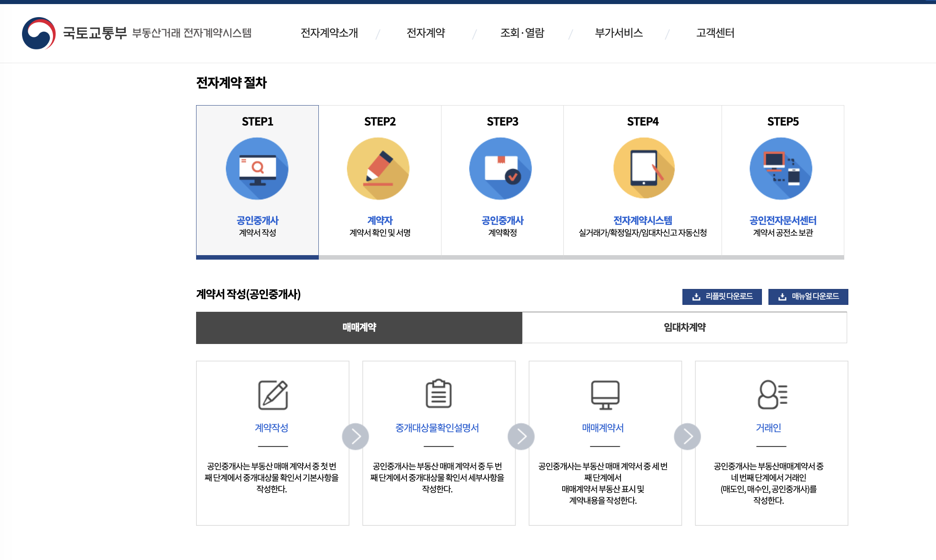The width and height of the screenshot is (936, 560).
Task: Switch to the 임대차계약 tab
Action: click(x=684, y=327)
